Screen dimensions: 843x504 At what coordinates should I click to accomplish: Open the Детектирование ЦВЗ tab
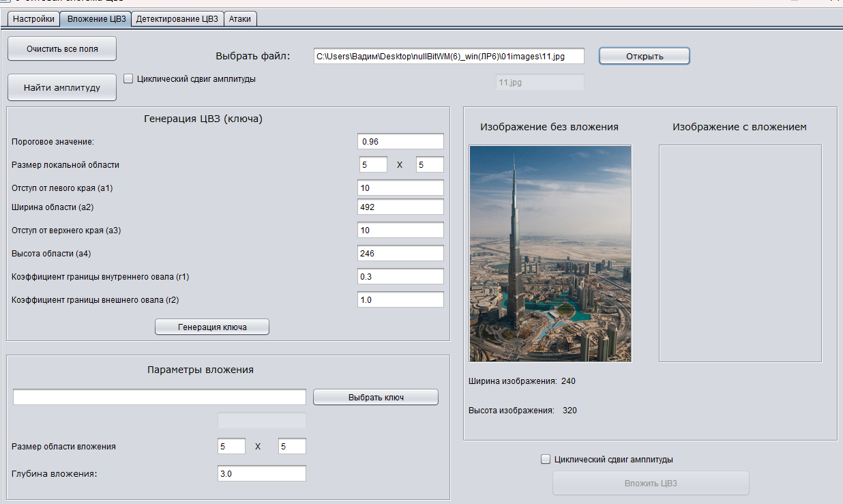point(177,19)
